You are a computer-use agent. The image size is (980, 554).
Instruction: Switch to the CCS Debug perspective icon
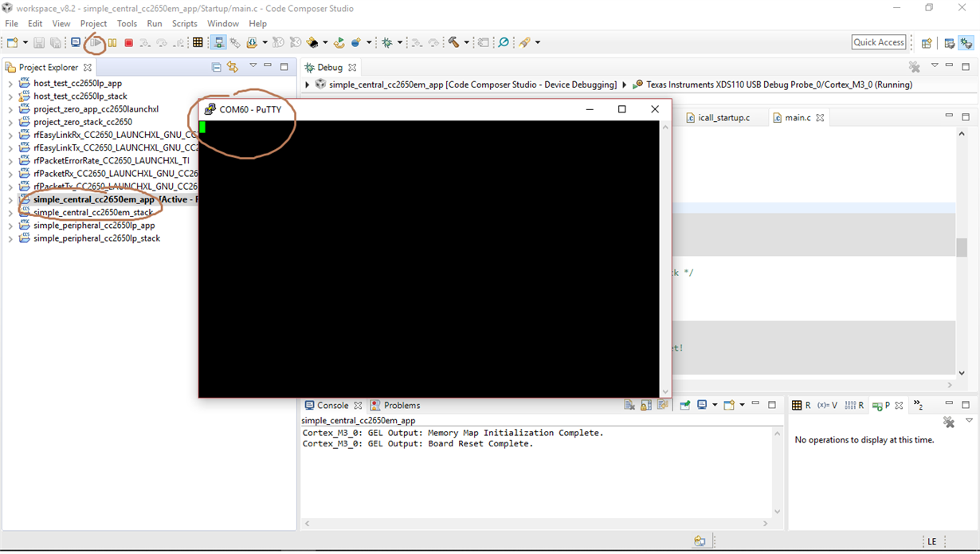pyautogui.click(x=966, y=43)
